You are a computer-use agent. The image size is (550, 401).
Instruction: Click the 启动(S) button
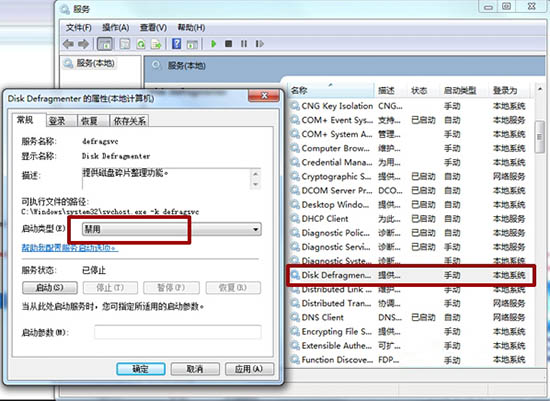(x=50, y=288)
